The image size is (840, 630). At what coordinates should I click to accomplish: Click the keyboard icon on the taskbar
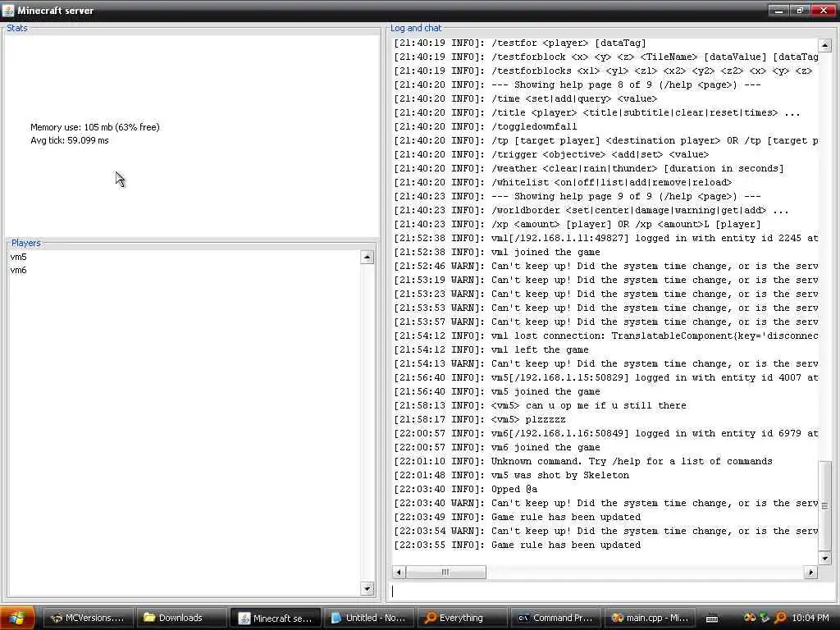(x=712, y=619)
